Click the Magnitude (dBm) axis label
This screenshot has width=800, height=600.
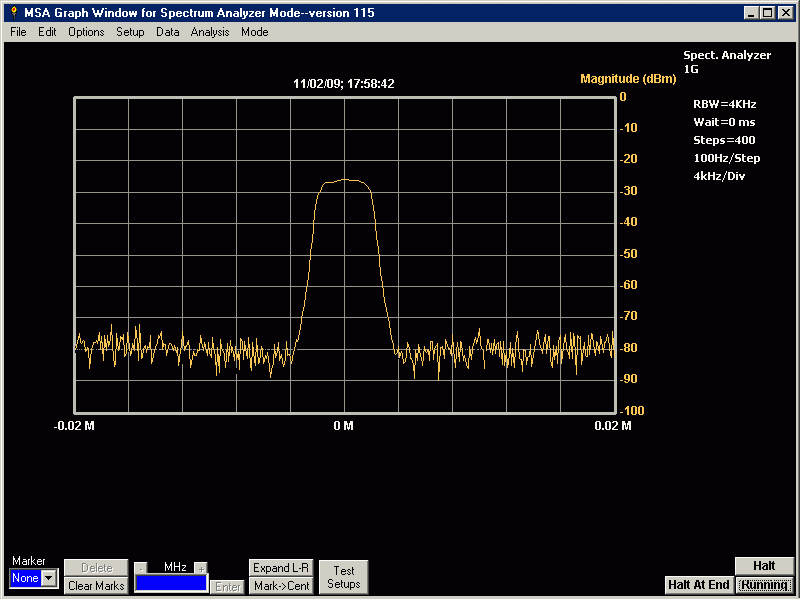point(628,79)
